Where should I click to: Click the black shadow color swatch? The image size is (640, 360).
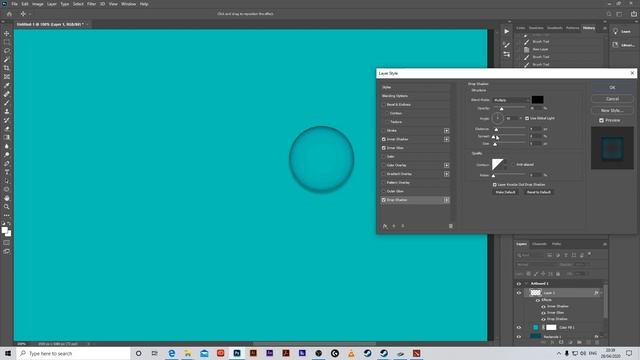(x=538, y=100)
